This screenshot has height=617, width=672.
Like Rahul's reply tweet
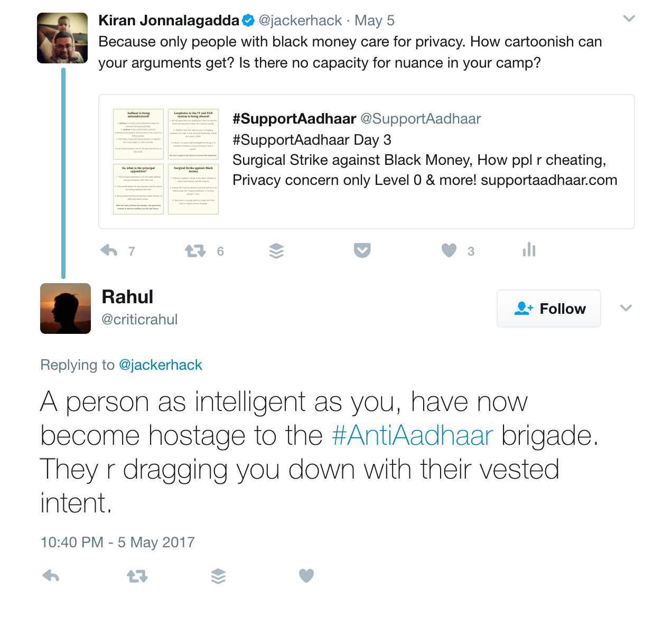(306, 575)
